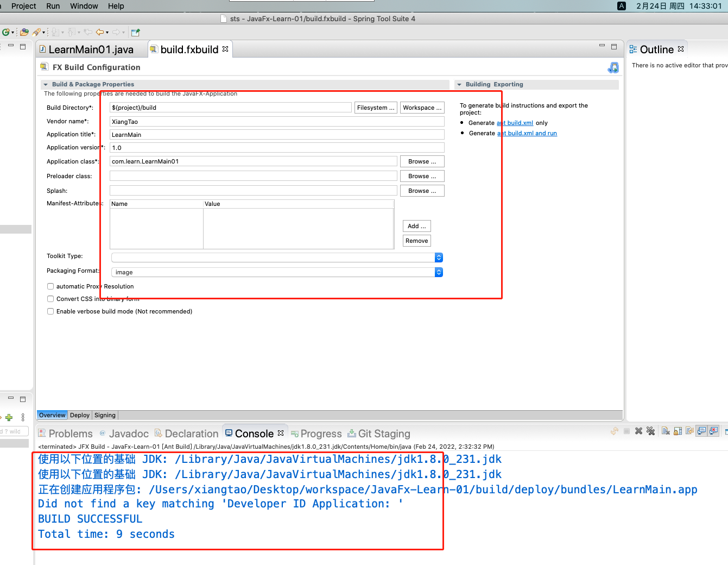
Task: Toggle the console Scroll Lock icon
Action: [678, 431]
